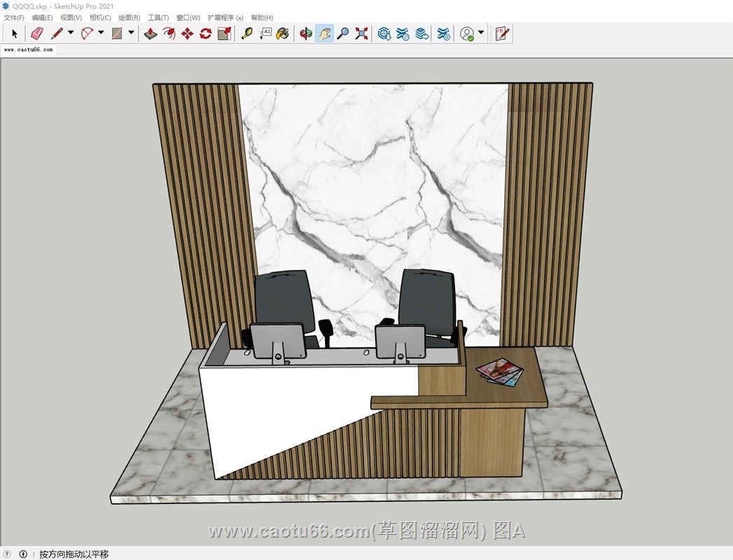Image resolution: width=733 pixels, height=560 pixels.
Task: Open the 文件(F) menu
Action: 14,17
